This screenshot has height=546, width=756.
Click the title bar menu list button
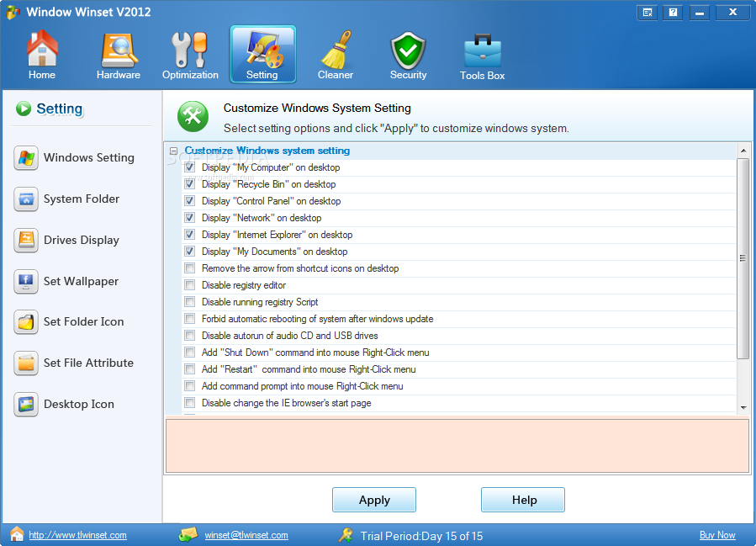pos(647,13)
